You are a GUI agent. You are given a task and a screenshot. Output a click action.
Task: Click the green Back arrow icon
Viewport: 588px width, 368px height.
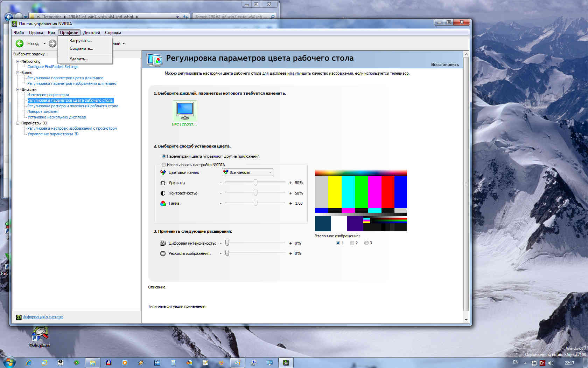coord(20,43)
